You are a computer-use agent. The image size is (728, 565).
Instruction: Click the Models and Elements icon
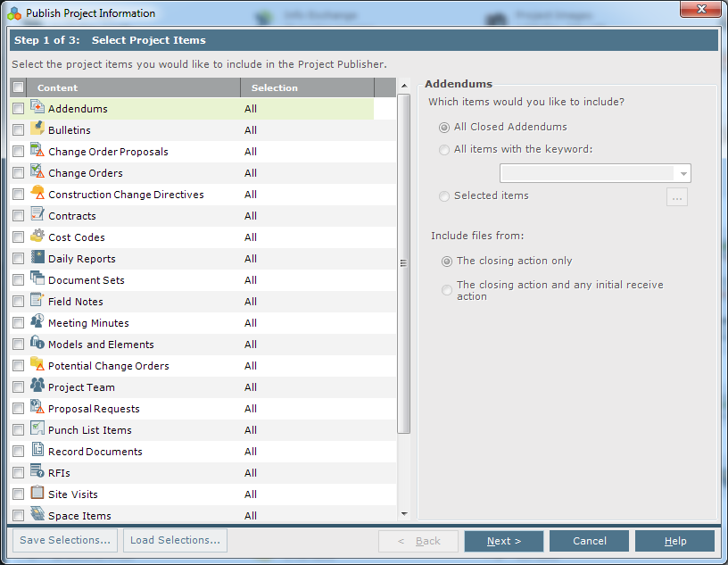coord(37,343)
